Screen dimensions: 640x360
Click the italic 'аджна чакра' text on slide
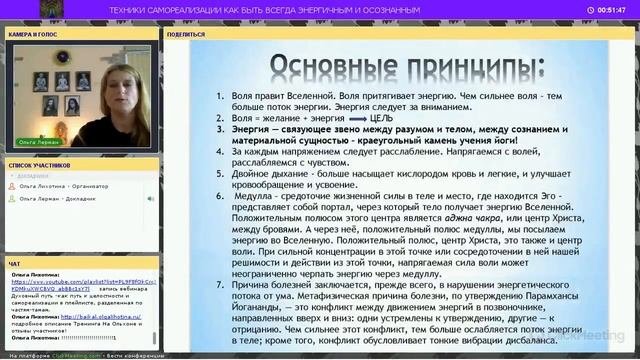coord(472,218)
